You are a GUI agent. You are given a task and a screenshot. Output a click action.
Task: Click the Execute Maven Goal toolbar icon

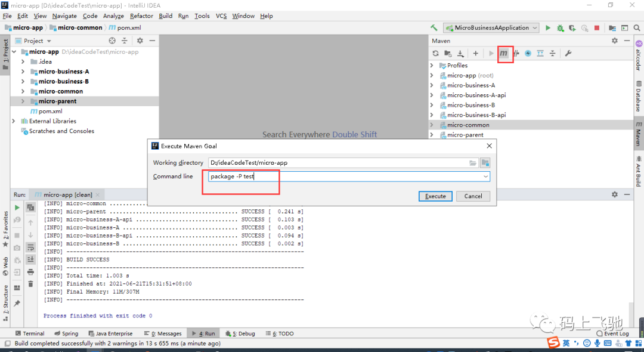[504, 53]
